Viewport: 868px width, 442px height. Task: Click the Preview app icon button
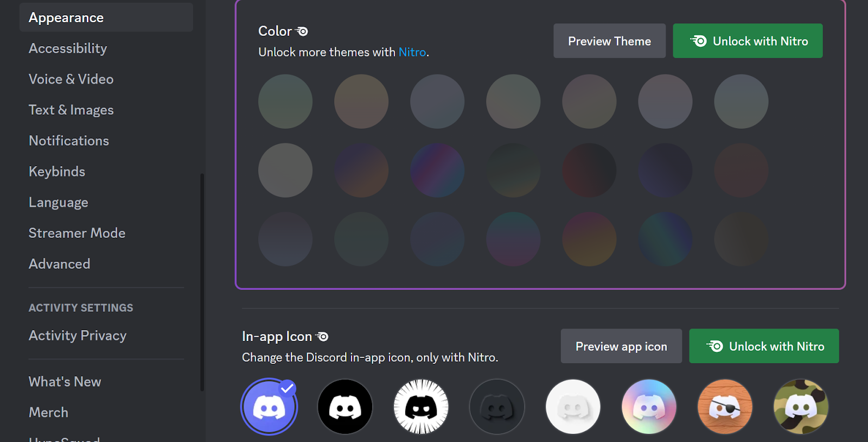click(x=621, y=346)
